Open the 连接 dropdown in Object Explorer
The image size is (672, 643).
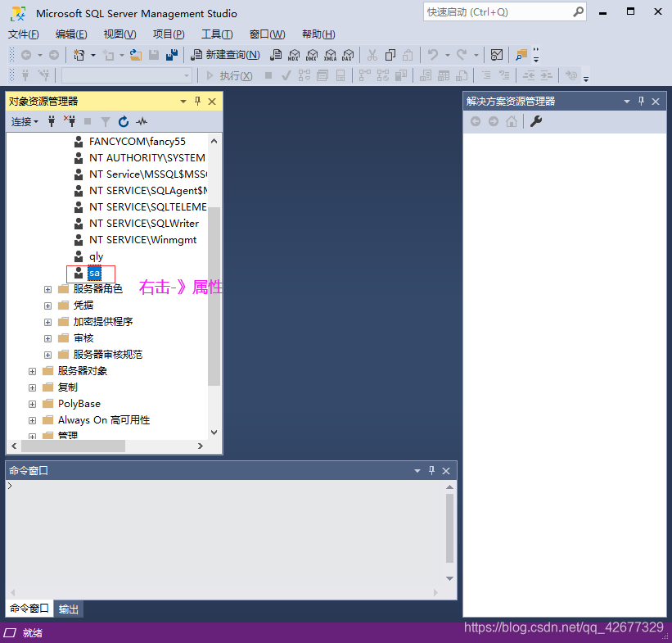click(x=25, y=122)
